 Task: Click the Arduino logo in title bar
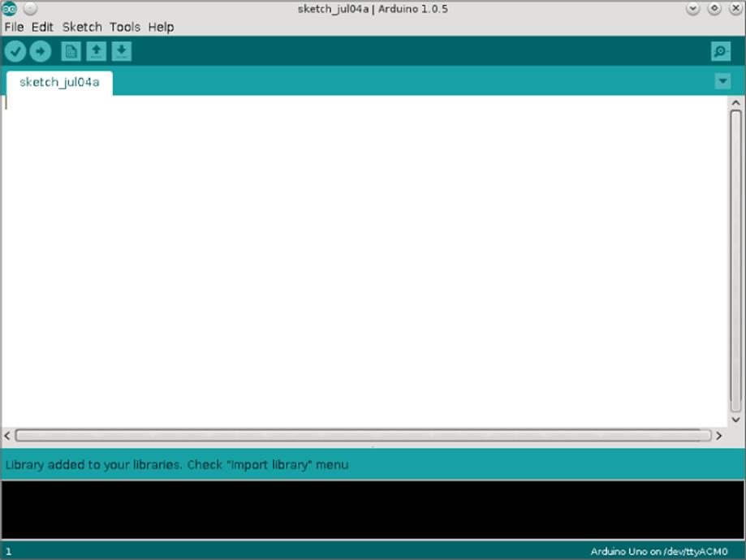pyautogui.click(x=10, y=9)
